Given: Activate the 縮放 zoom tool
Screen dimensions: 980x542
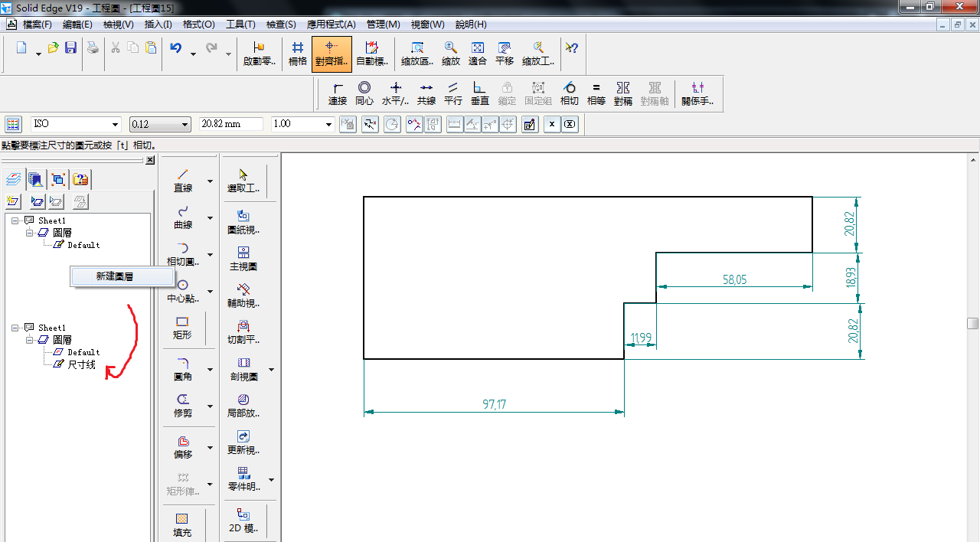Looking at the screenshot, I should tap(451, 54).
